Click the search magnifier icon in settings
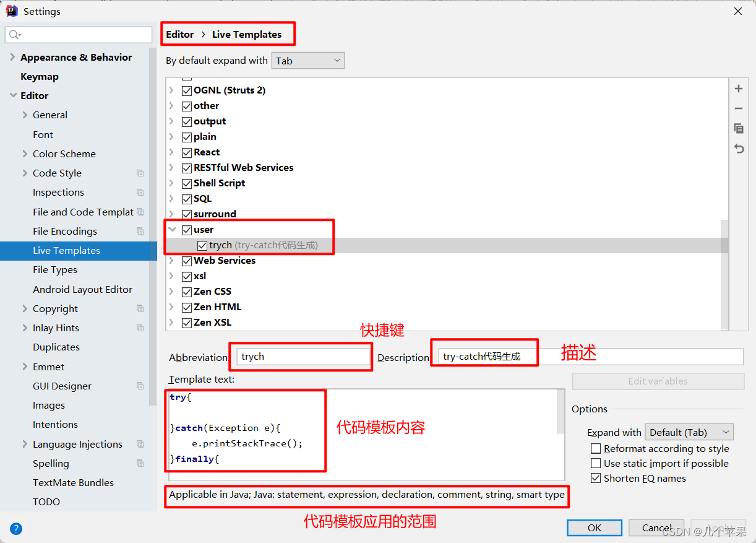Viewport: 756px width, 543px height. [15, 35]
